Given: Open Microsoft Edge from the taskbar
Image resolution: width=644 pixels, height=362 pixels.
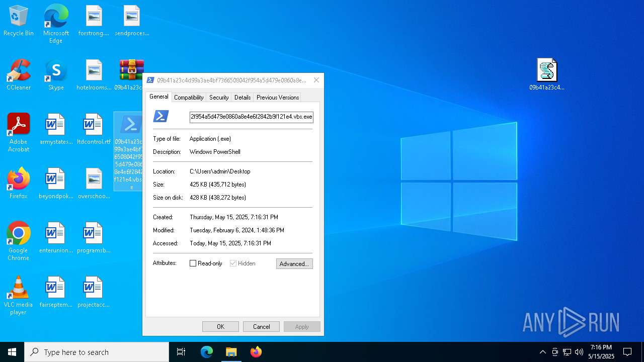Looking at the screenshot, I should 207,352.
